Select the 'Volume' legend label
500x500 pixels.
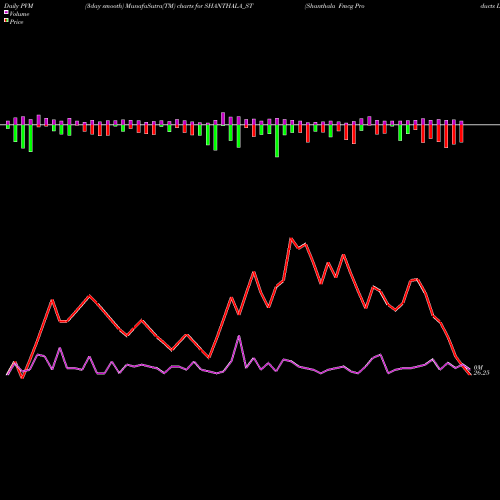(19, 14)
